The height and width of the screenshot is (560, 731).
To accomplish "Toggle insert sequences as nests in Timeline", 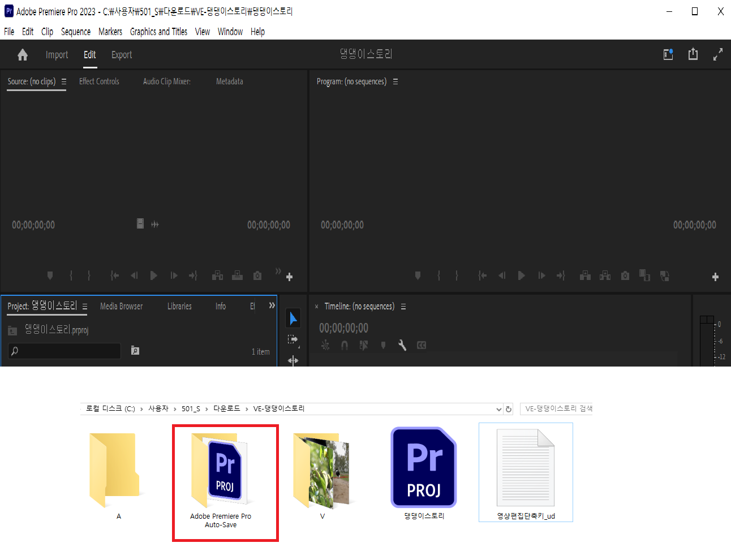I will click(325, 345).
